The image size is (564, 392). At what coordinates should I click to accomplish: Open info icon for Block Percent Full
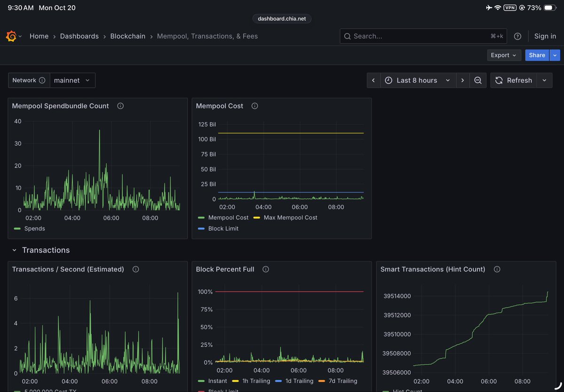[266, 269]
